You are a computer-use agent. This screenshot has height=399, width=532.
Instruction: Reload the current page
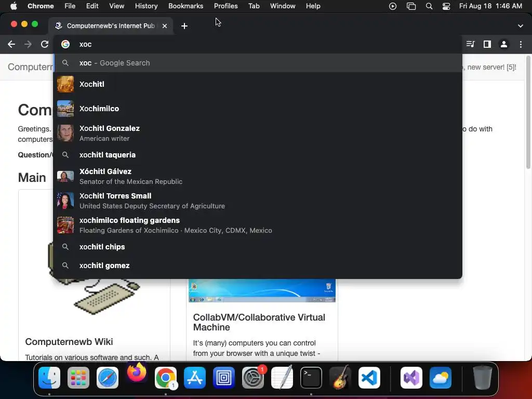(45, 44)
